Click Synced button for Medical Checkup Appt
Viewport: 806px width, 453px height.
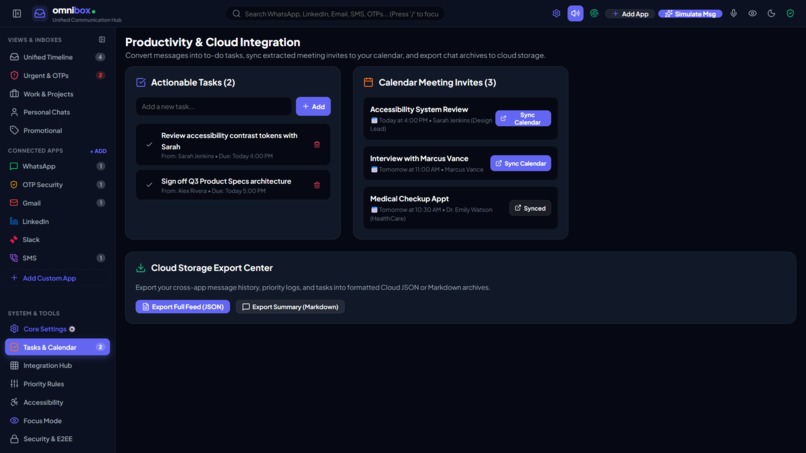(530, 208)
